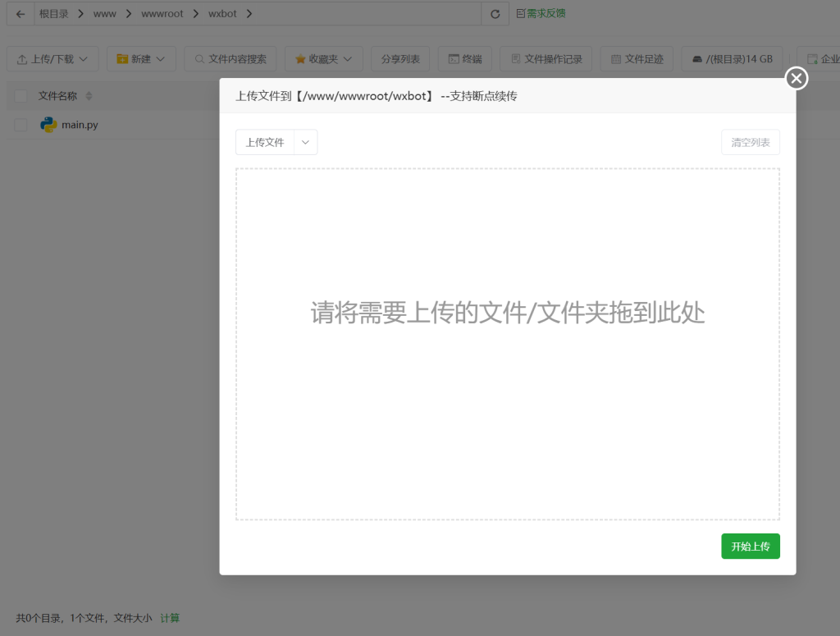Click the Python icon beside main.py
This screenshot has height=636, width=840.
(x=48, y=125)
